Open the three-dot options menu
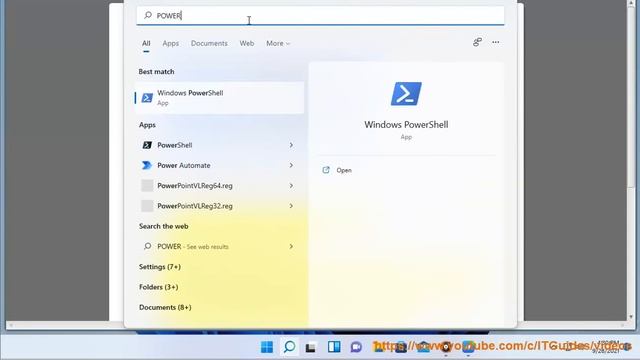The height and width of the screenshot is (360, 640). (x=496, y=42)
